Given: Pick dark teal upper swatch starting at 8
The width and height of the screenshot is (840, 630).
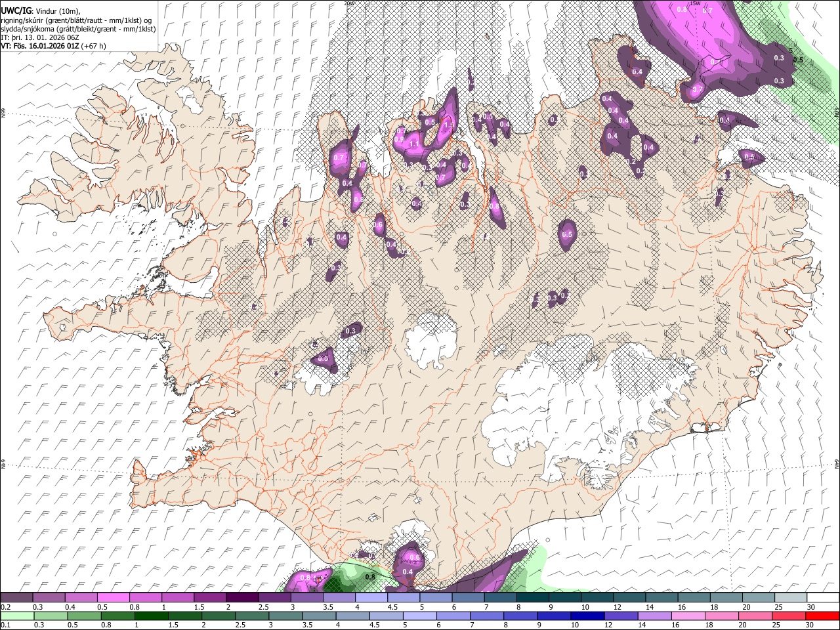Looking at the screenshot, I should coord(532,597).
